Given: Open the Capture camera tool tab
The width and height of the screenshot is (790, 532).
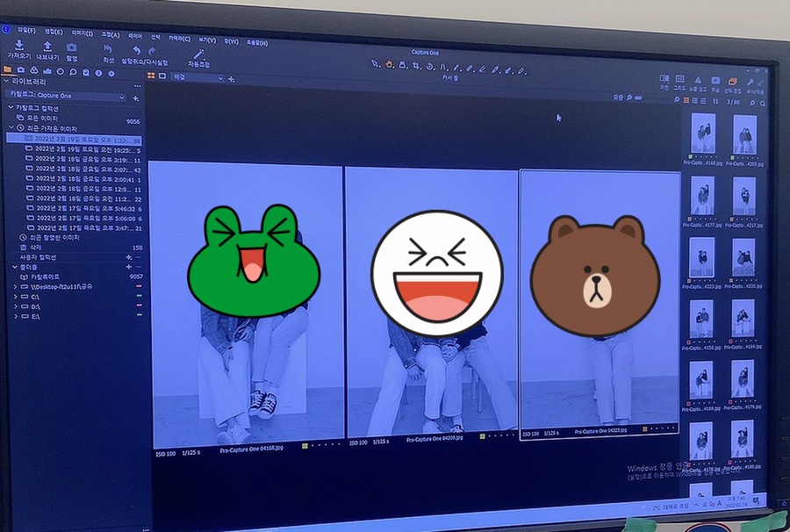Looking at the screenshot, I should [21, 70].
